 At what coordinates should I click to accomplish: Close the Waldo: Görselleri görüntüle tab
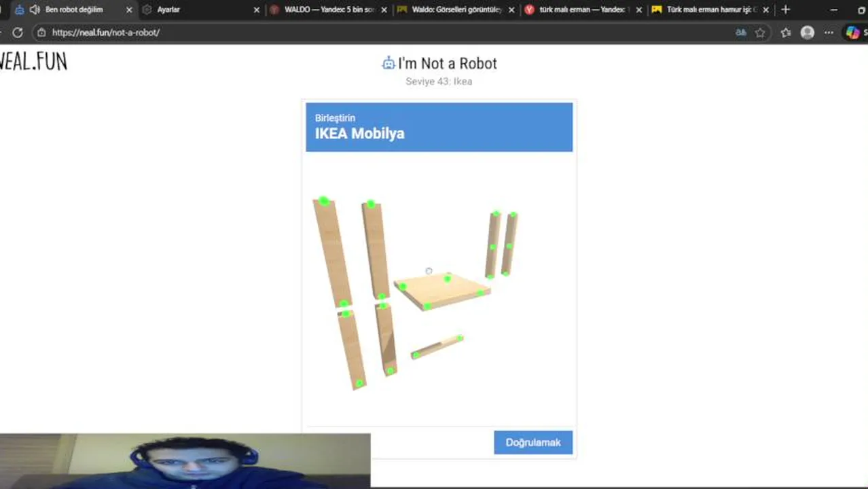[x=511, y=10]
